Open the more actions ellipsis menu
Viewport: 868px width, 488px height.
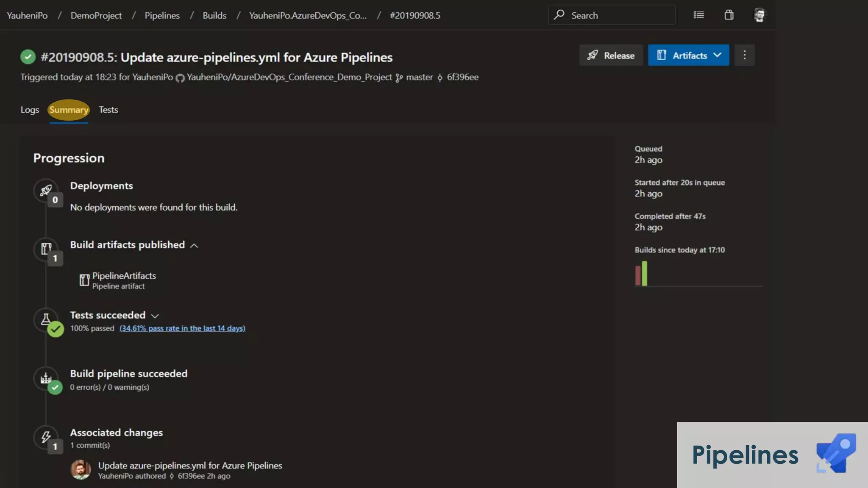(x=744, y=55)
